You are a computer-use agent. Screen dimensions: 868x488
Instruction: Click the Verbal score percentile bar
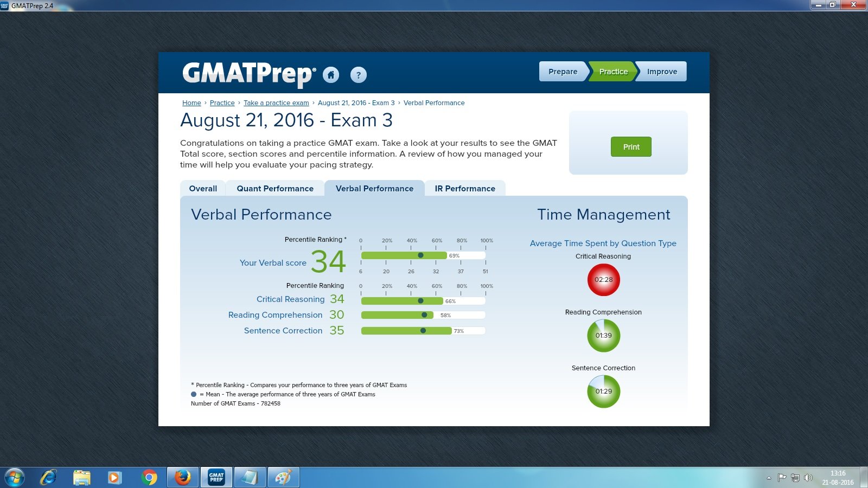coord(404,255)
